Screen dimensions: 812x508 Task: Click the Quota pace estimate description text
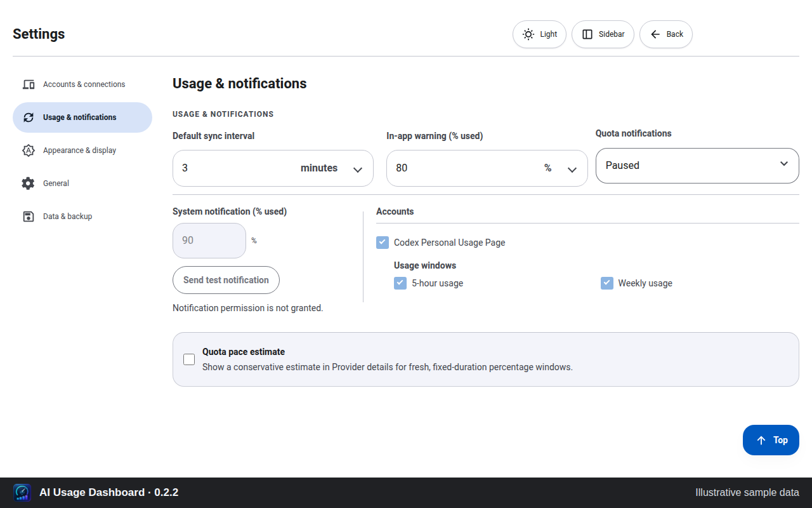(x=388, y=367)
